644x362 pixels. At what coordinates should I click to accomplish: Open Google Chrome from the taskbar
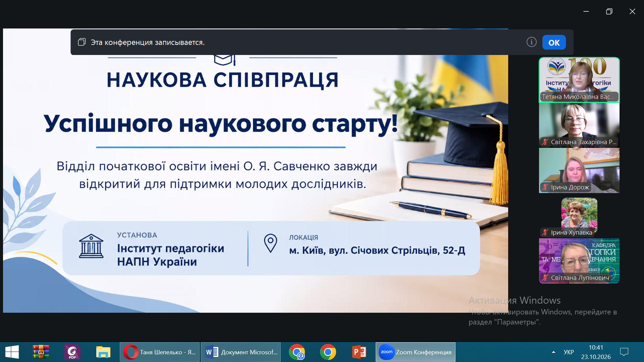click(328, 352)
